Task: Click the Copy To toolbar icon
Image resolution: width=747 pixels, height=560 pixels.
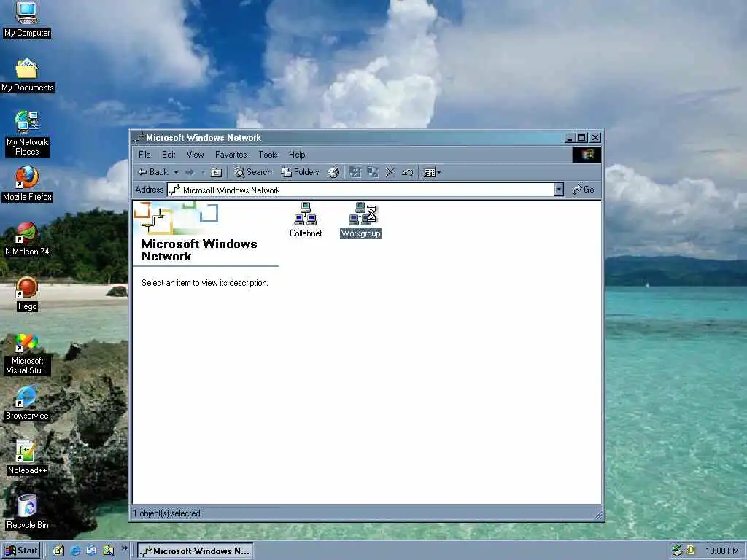Action: (373, 172)
